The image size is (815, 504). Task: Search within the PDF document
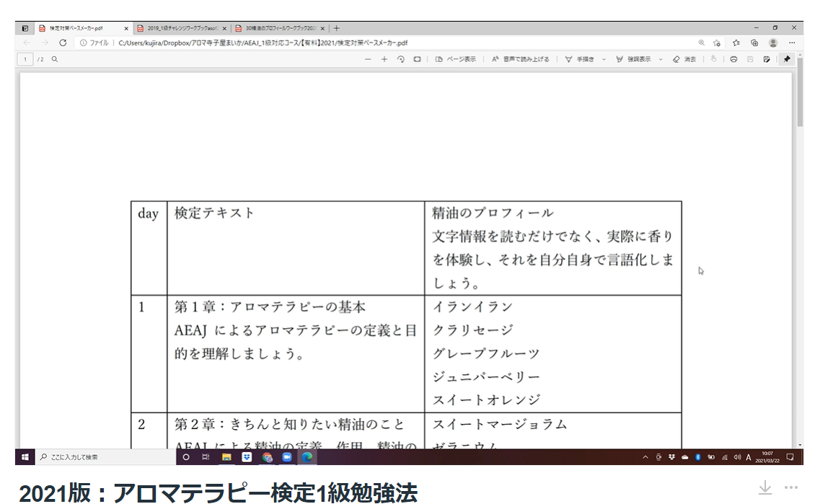55,59
